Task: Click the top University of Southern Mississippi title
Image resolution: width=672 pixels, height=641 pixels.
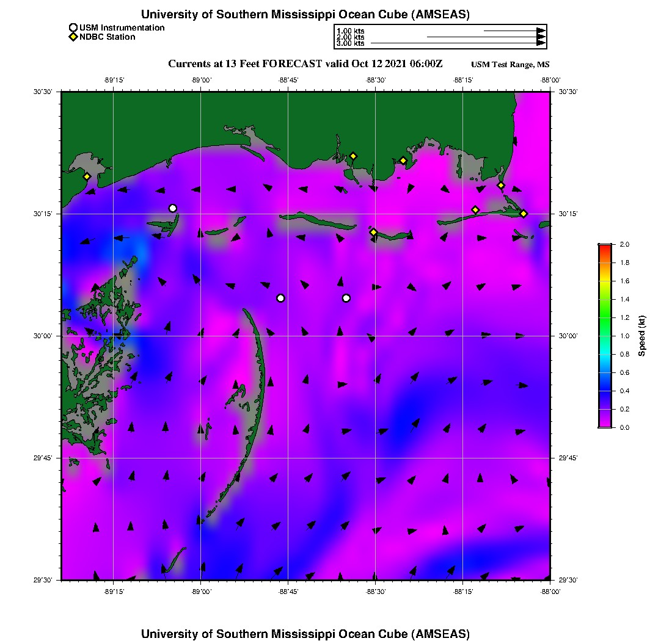Action: tap(305, 14)
